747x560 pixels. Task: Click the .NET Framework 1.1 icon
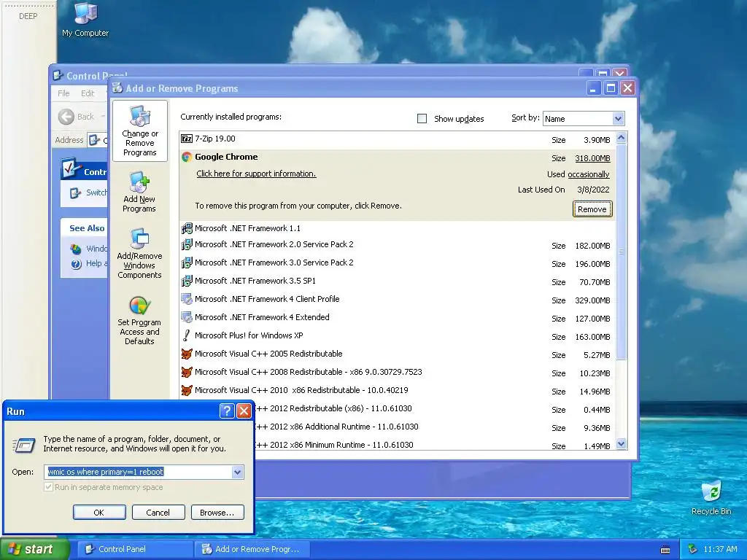(x=187, y=228)
